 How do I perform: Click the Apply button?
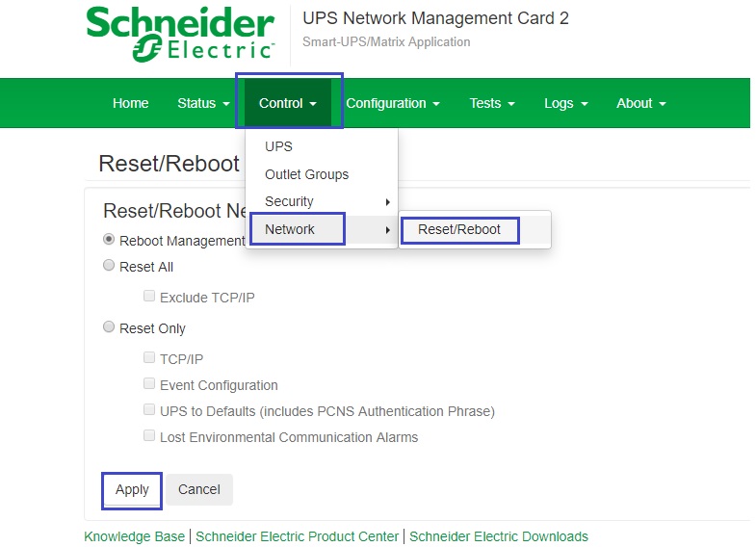[x=132, y=489]
